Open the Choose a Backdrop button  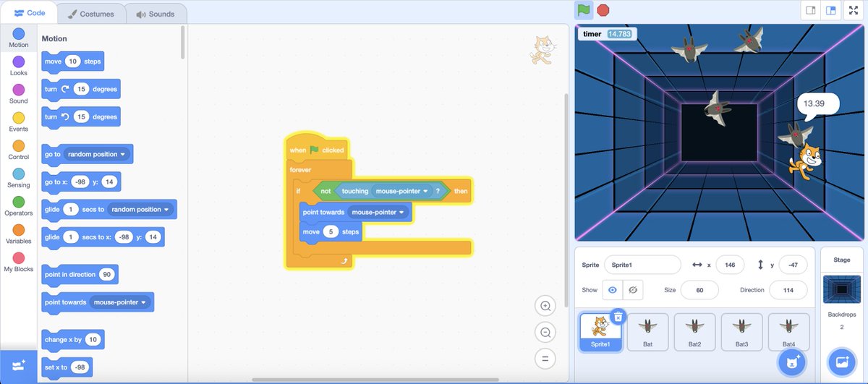841,361
